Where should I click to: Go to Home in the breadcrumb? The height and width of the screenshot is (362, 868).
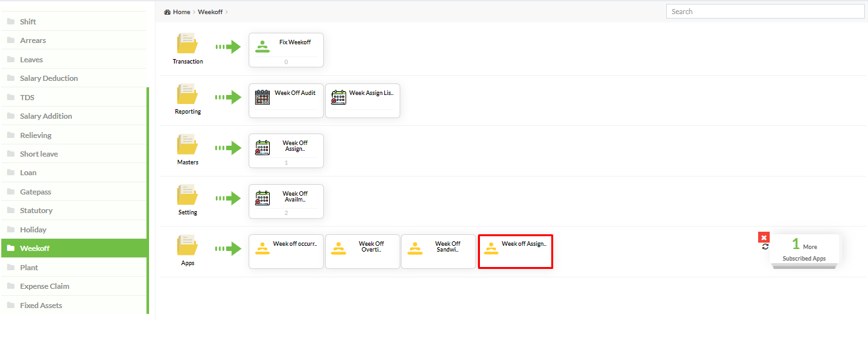click(x=181, y=12)
